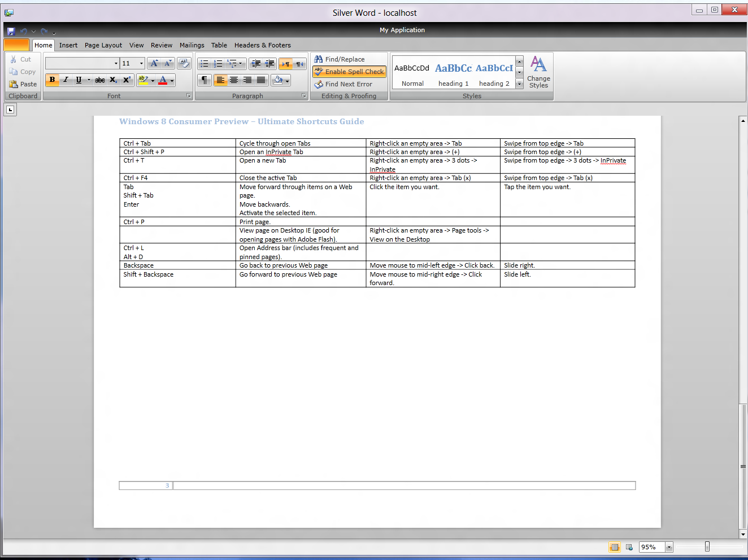This screenshot has height=560, width=748.
Task: Toggle italic formatting
Action: click(x=66, y=80)
